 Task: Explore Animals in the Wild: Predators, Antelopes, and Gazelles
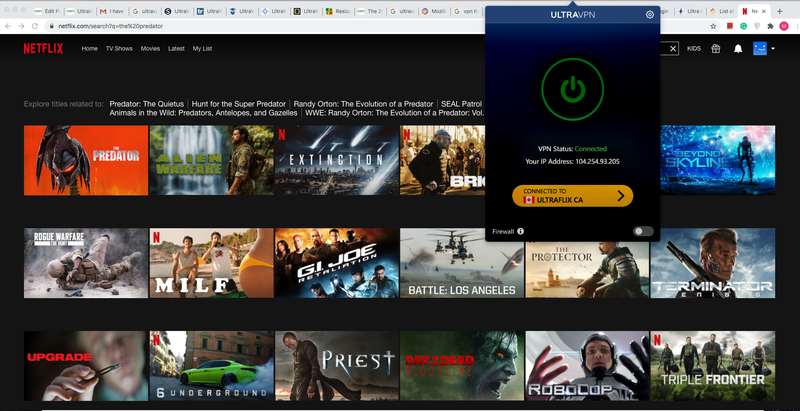(x=204, y=113)
